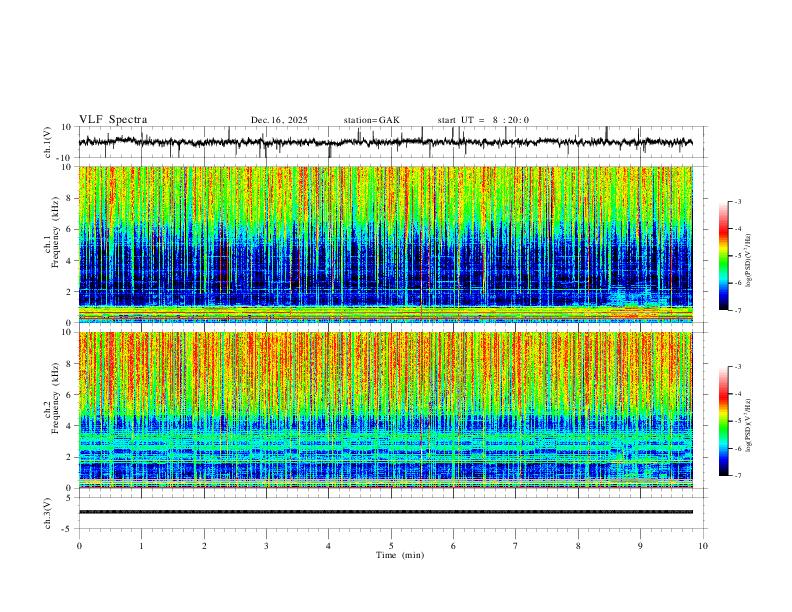Screen dimensions: 792x612
Task: Click the ch.3 voltage trace band
Action: [x=385, y=512]
